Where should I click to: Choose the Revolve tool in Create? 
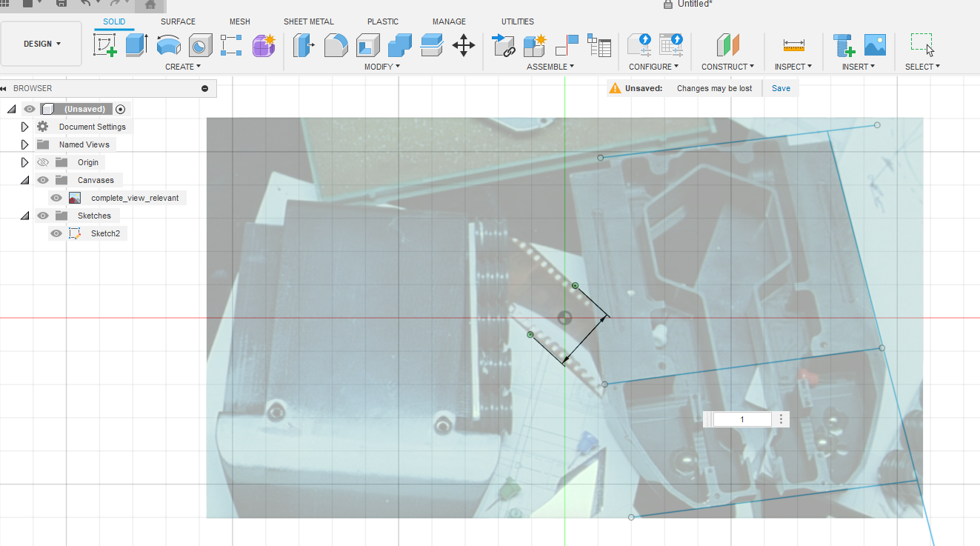tap(169, 45)
